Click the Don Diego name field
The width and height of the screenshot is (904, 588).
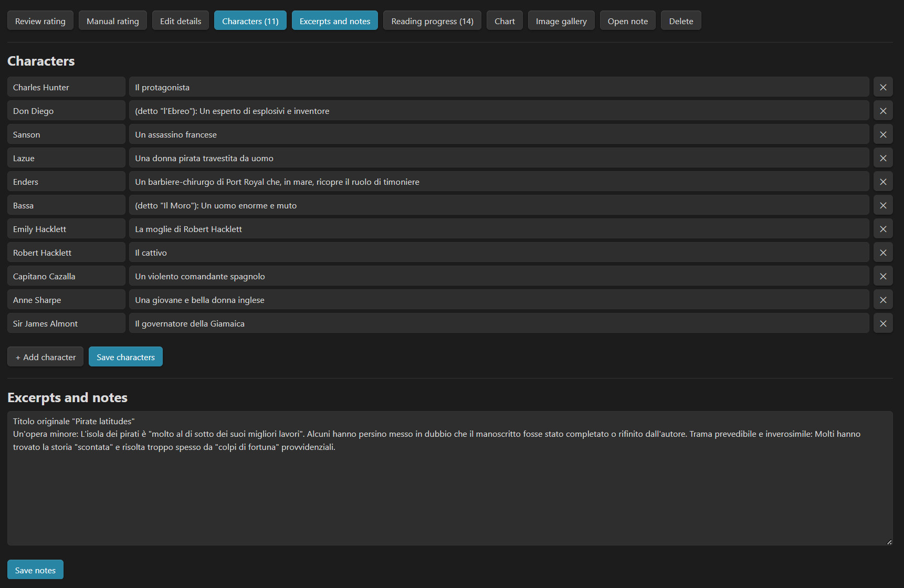[66, 111]
